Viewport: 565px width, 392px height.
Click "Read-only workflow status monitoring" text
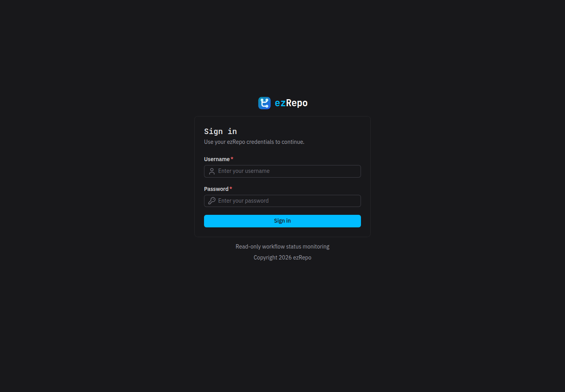click(x=282, y=247)
